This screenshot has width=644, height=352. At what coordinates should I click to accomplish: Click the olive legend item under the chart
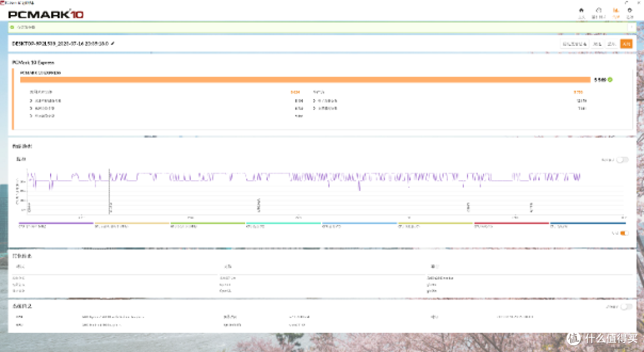click(x=435, y=225)
